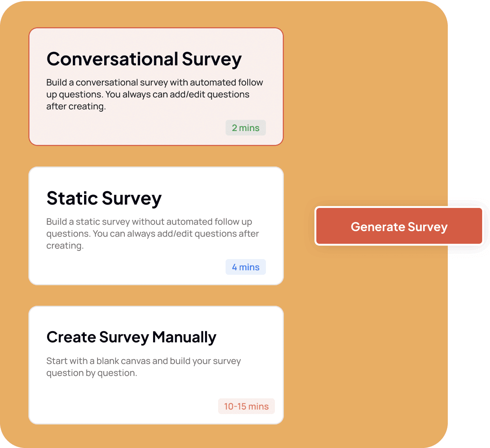Click the Create Survey Manually heading
This screenshot has width=490, height=448.
131,337
